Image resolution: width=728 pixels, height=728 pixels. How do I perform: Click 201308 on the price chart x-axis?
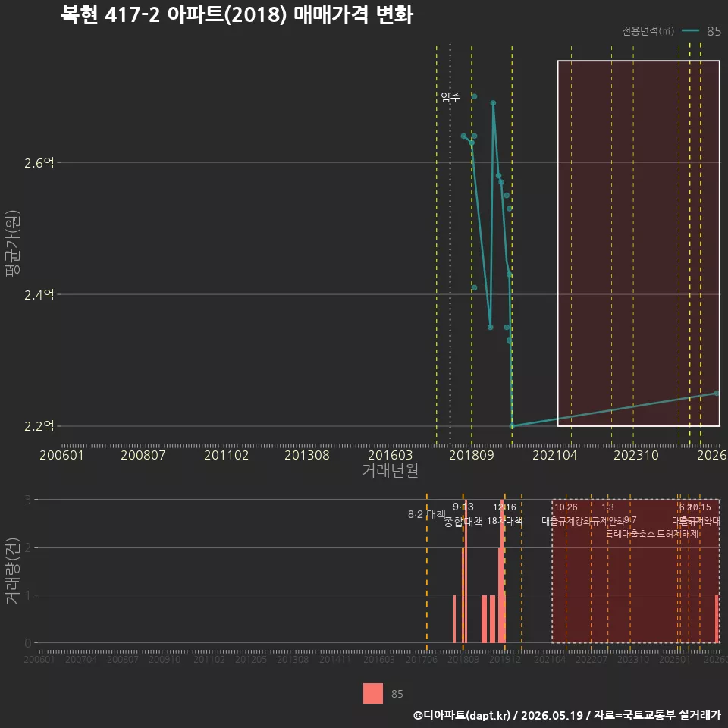307,455
